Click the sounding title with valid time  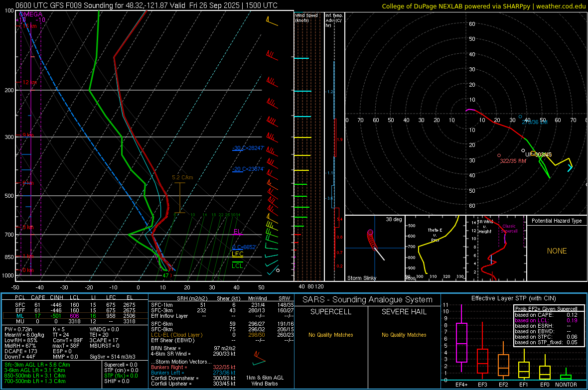(147, 5)
